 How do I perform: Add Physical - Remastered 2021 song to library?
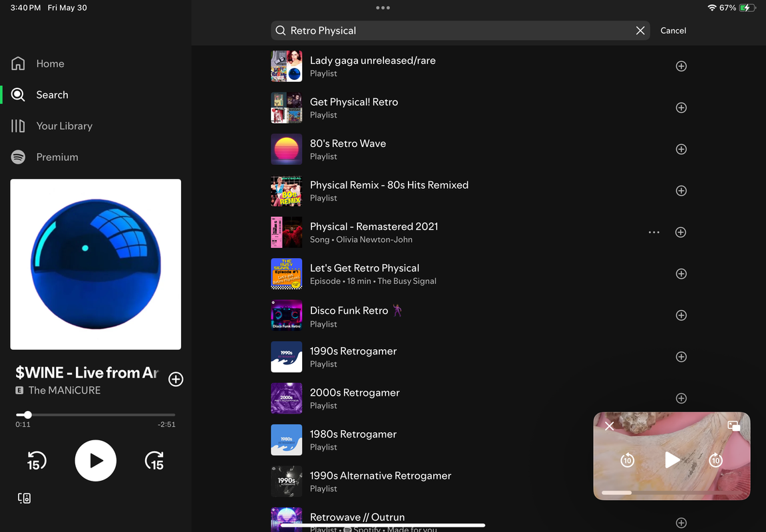pos(681,232)
